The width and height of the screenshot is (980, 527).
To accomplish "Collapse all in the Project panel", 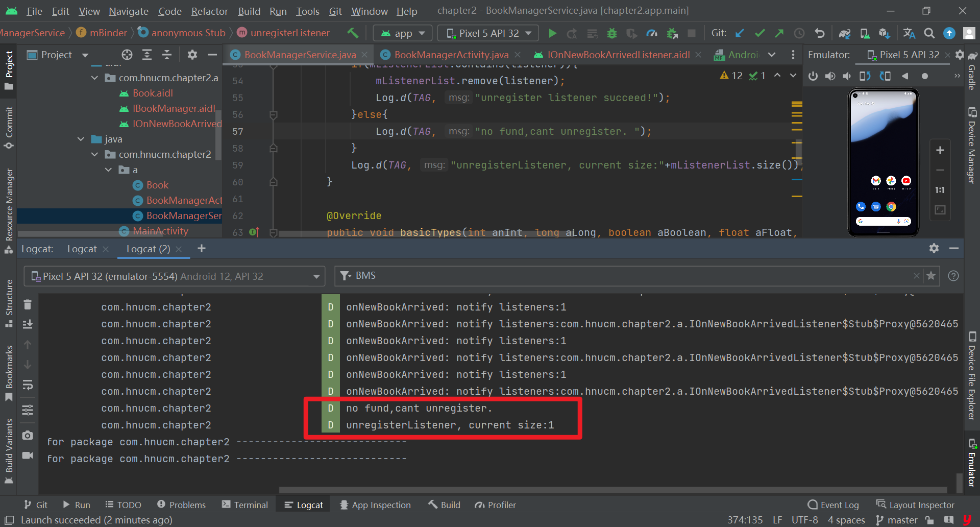I will [x=167, y=55].
